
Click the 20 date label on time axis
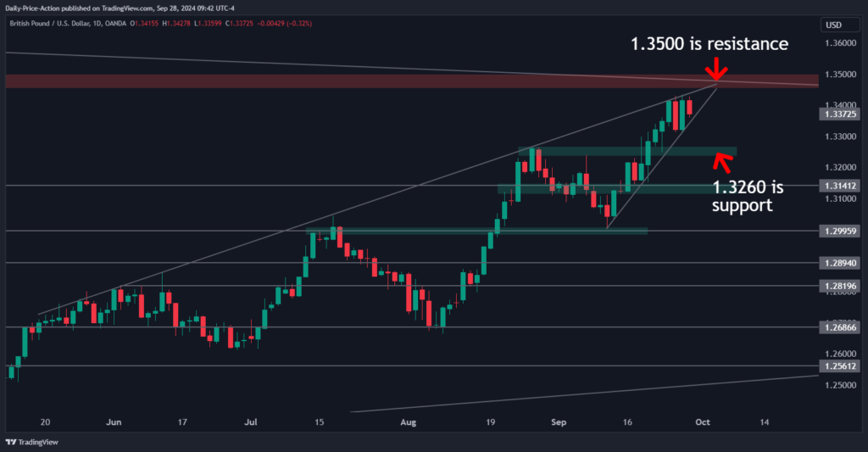[46, 422]
